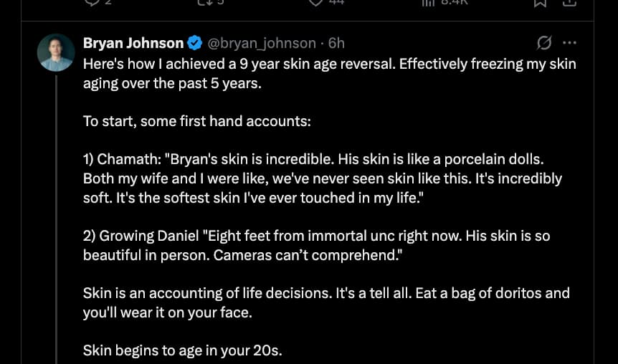Screen dimensions: 618x364
Task: Open view analytics bar chart icon
Action: coord(429,2)
